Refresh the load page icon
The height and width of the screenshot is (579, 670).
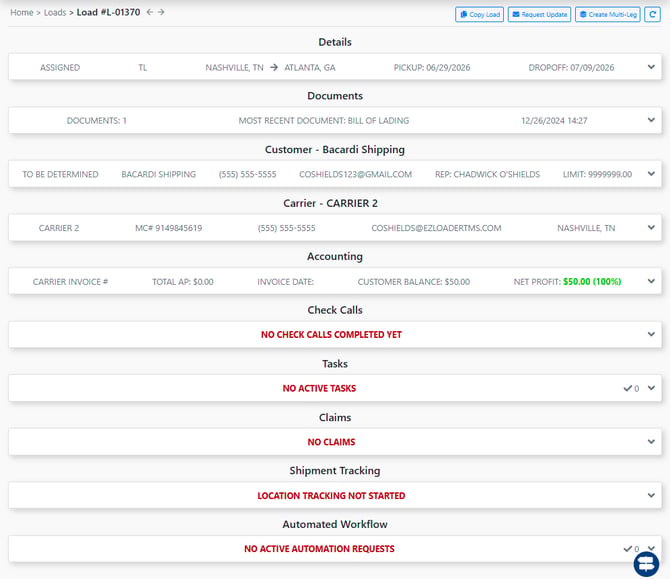pos(652,14)
